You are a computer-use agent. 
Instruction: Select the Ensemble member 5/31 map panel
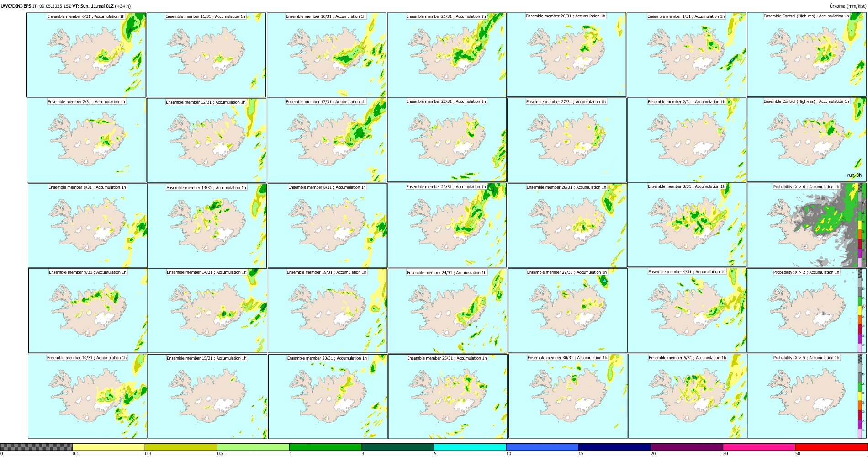pos(688,396)
